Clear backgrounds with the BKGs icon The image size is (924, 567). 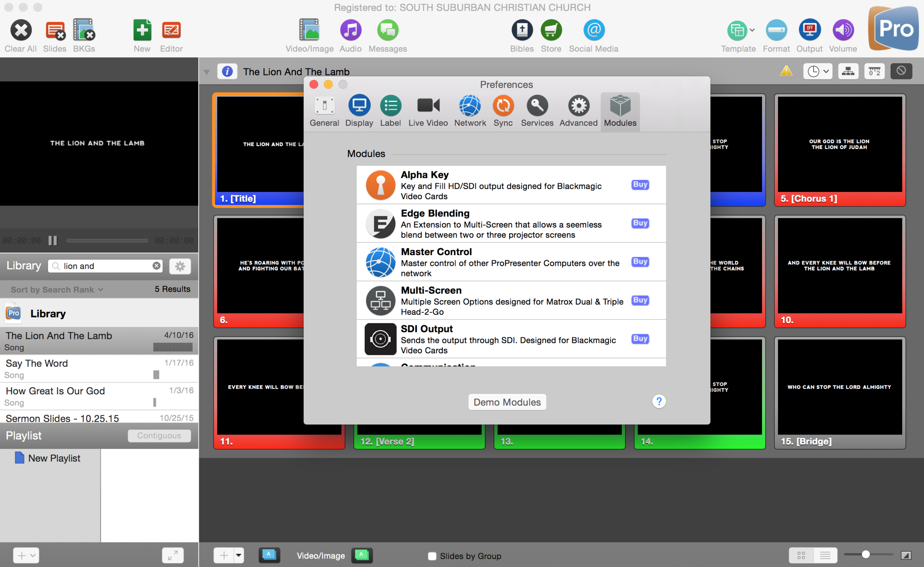pos(84,30)
